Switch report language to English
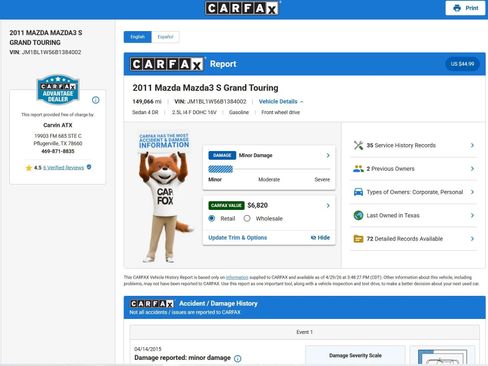This screenshot has width=488, height=366. [x=137, y=37]
